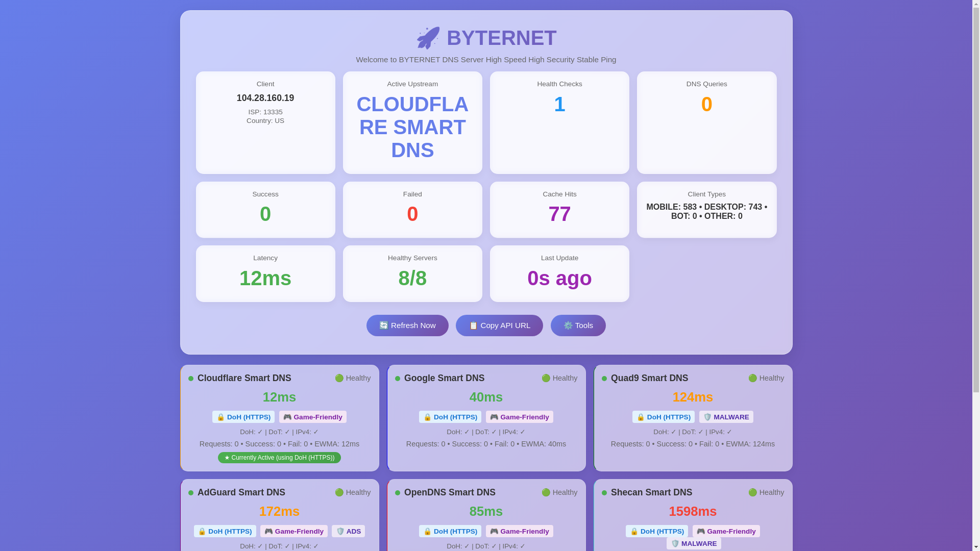Click Game-Friendly badge on Shecan card
The image size is (980, 551).
(x=726, y=531)
